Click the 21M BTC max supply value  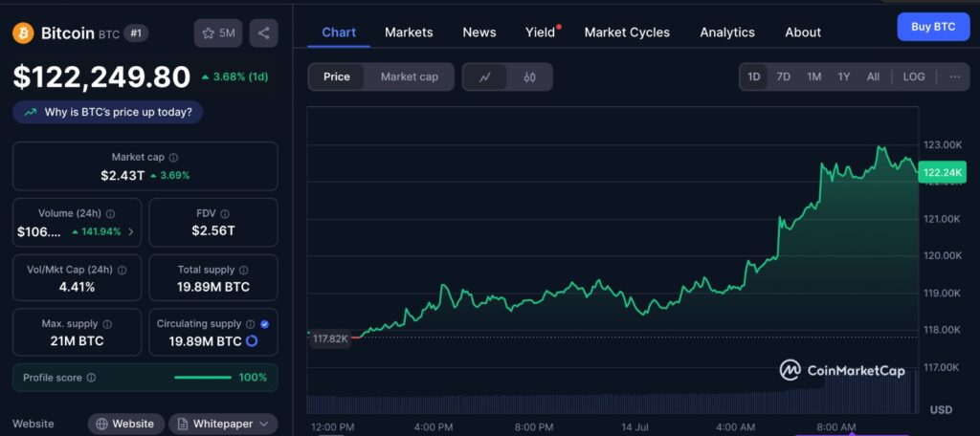tap(77, 341)
